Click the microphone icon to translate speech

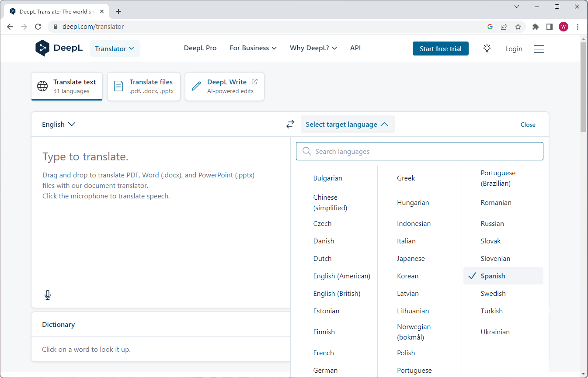coord(48,295)
